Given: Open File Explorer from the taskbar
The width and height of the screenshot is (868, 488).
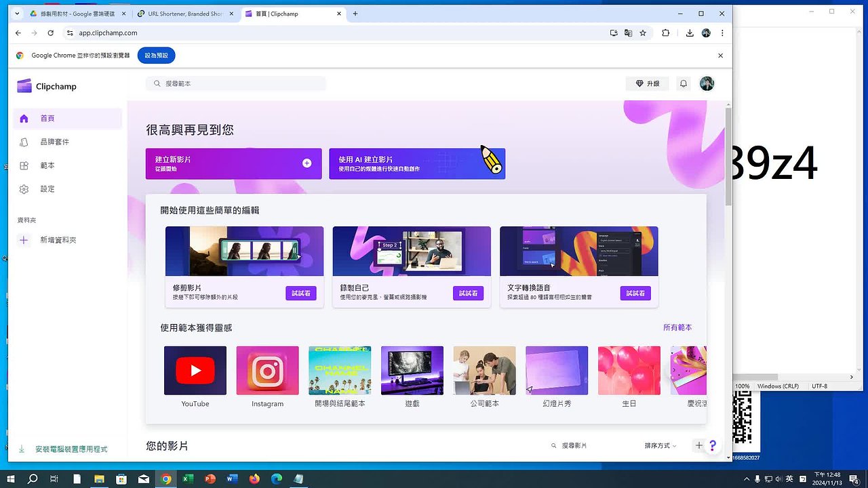Looking at the screenshot, I should (x=99, y=479).
